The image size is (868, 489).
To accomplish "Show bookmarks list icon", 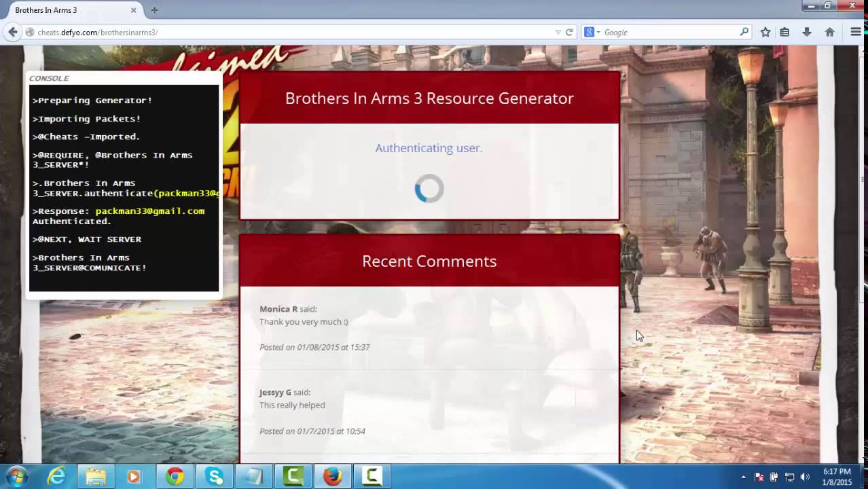I will (x=784, y=32).
